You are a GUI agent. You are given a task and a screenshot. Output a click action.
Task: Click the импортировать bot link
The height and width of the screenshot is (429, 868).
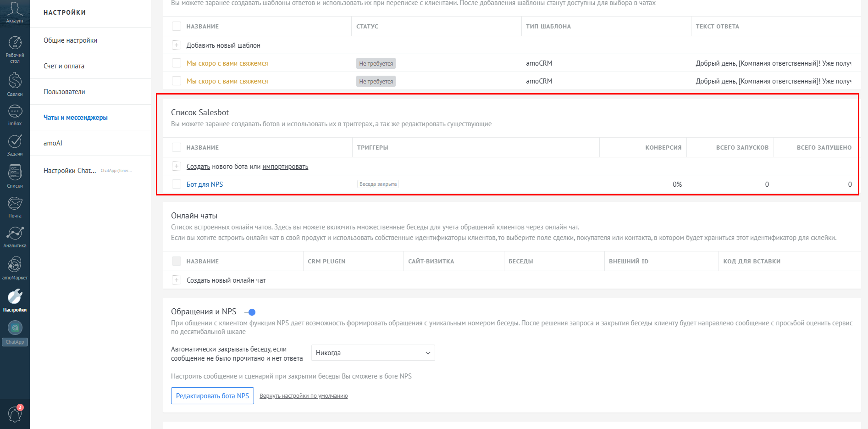click(285, 167)
